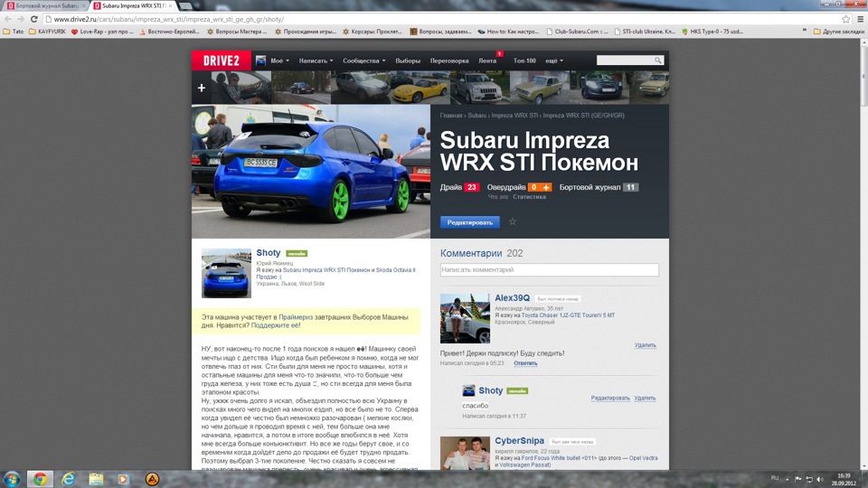Expand the Сообщества dropdown menu
Screen dimensions: 868x488
click(x=363, y=61)
